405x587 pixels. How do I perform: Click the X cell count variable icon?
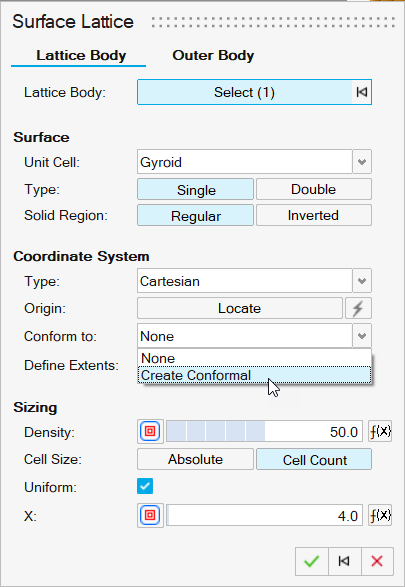[x=150, y=515]
